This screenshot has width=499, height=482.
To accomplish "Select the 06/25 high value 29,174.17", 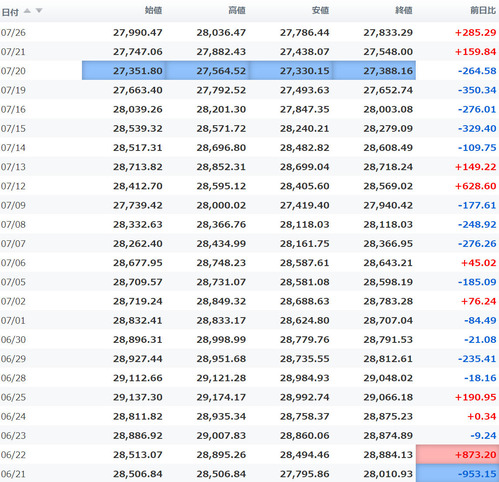I will [221, 397].
